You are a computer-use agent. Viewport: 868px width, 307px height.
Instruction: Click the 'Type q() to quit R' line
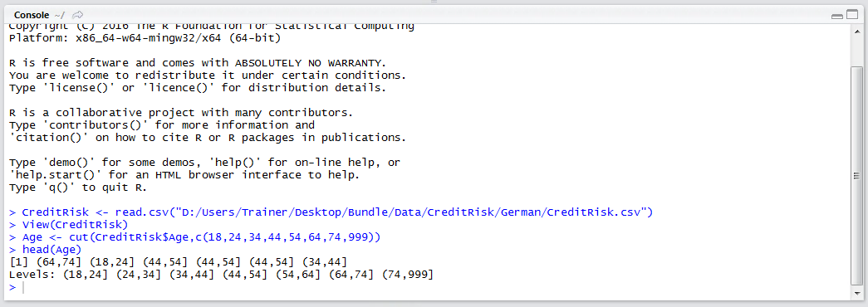click(x=78, y=188)
